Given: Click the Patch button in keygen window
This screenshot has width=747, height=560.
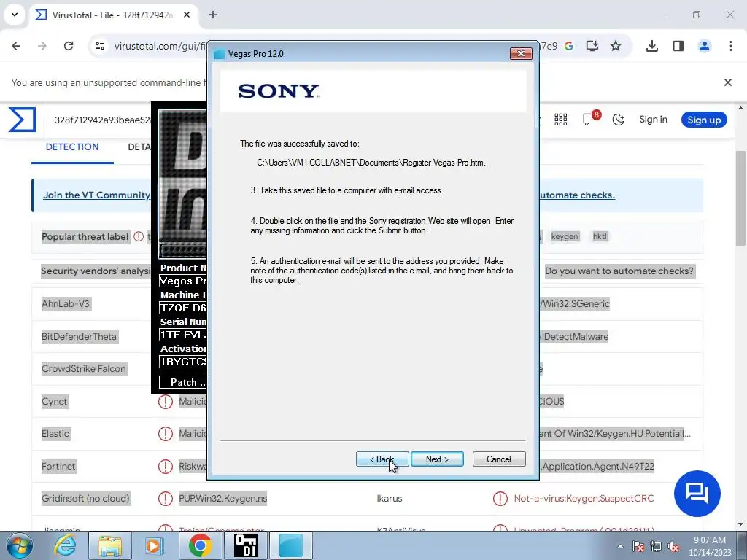Looking at the screenshot, I should (x=183, y=382).
